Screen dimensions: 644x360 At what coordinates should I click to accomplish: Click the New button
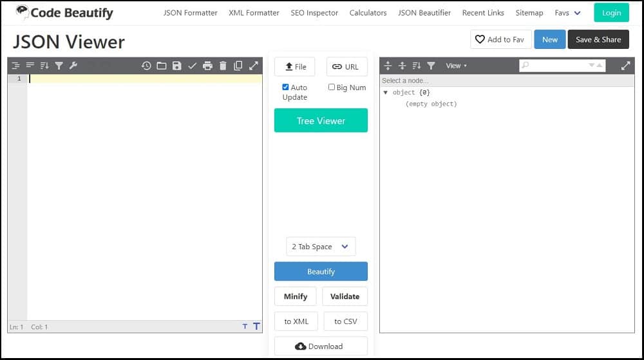point(549,39)
